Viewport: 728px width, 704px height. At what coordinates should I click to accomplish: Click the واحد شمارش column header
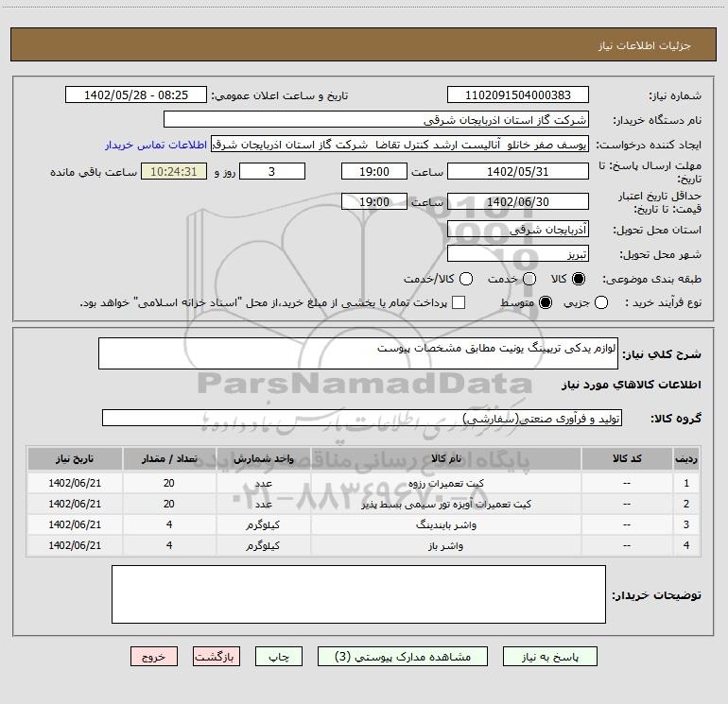point(263,458)
